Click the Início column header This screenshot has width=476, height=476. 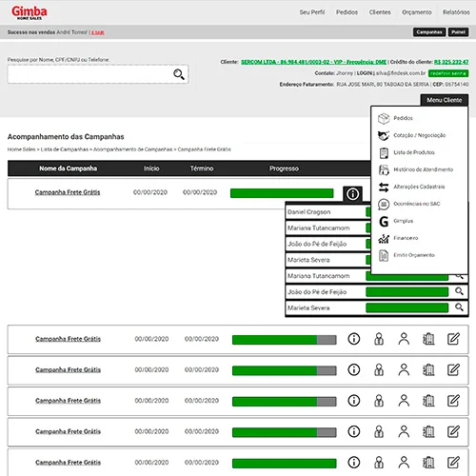click(151, 169)
